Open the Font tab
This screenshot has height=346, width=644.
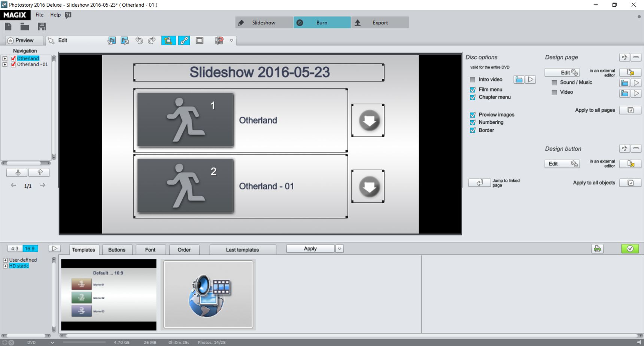point(150,250)
